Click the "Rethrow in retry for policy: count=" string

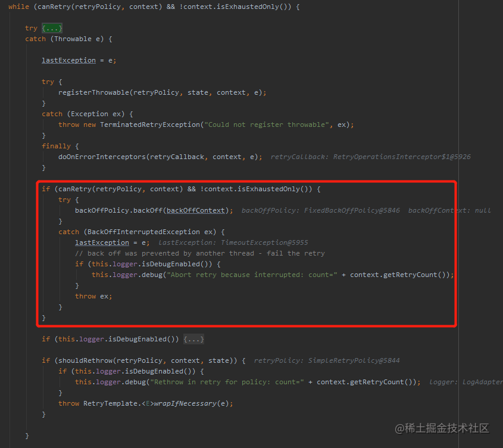[x=227, y=382]
